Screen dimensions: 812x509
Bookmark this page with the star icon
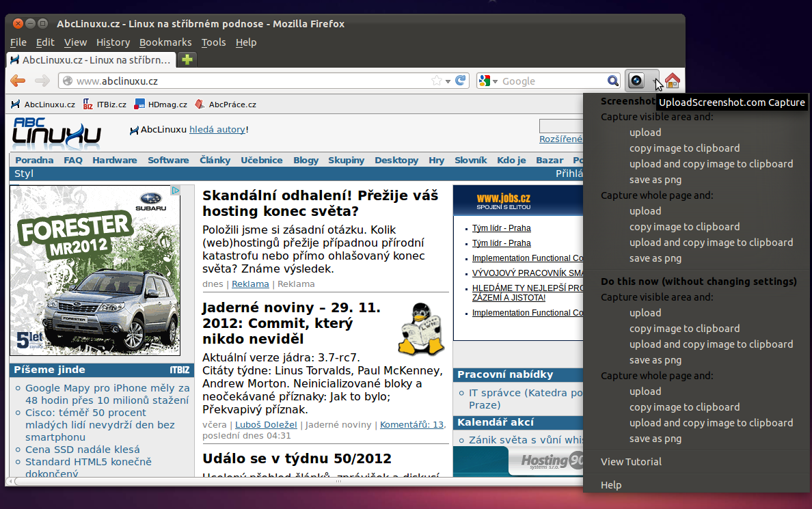437,81
